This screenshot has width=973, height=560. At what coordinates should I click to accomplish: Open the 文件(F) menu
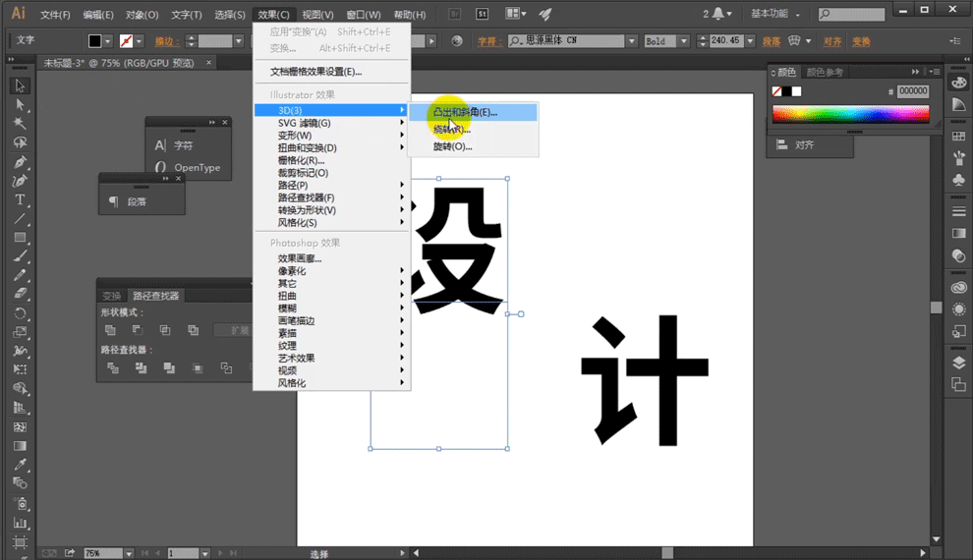coord(55,15)
